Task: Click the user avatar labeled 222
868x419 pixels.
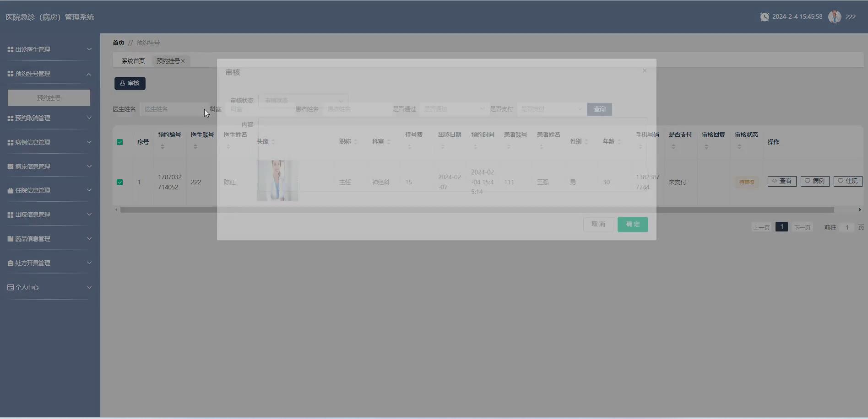Action: [835, 16]
